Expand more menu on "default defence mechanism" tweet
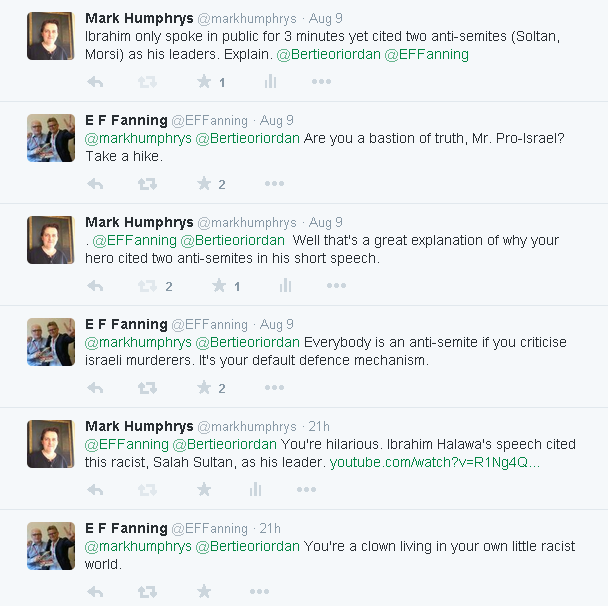This screenshot has width=608, height=606. [274, 388]
